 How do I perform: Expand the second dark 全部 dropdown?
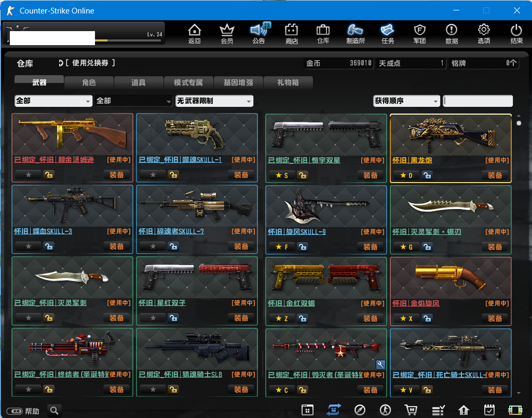pos(134,101)
